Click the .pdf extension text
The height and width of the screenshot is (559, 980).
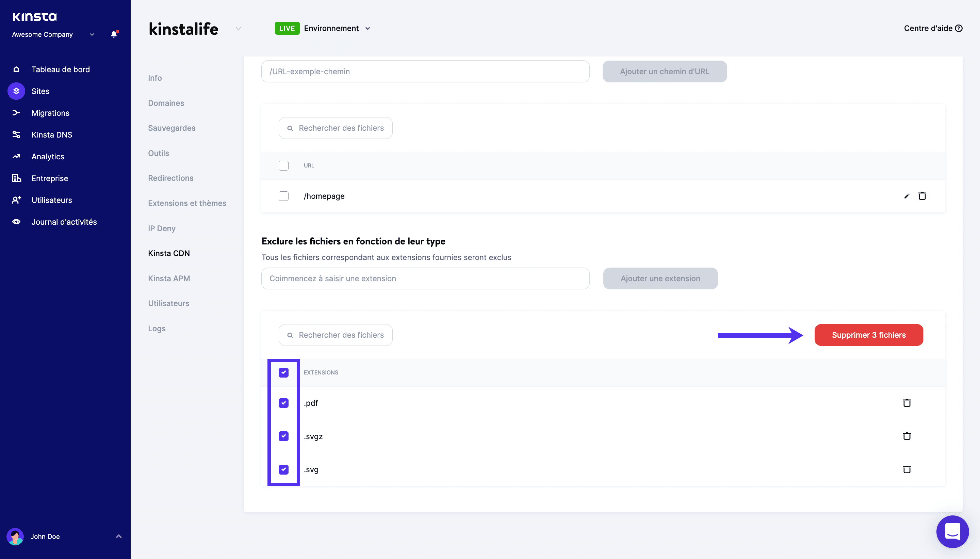pyautogui.click(x=311, y=403)
